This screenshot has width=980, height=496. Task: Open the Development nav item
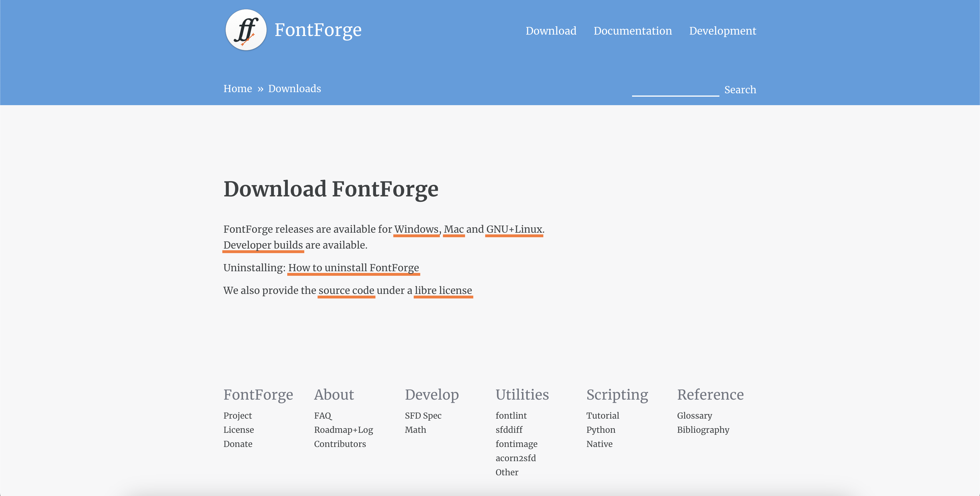click(x=723, y=31)
